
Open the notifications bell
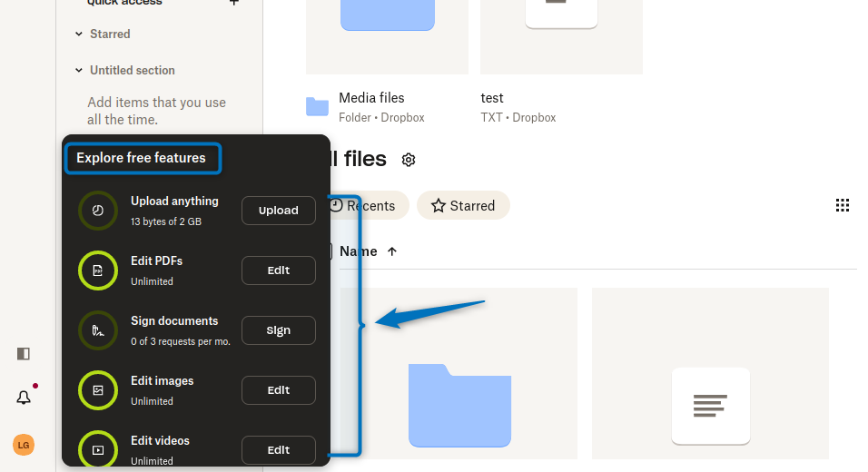(x=24, y=398)
